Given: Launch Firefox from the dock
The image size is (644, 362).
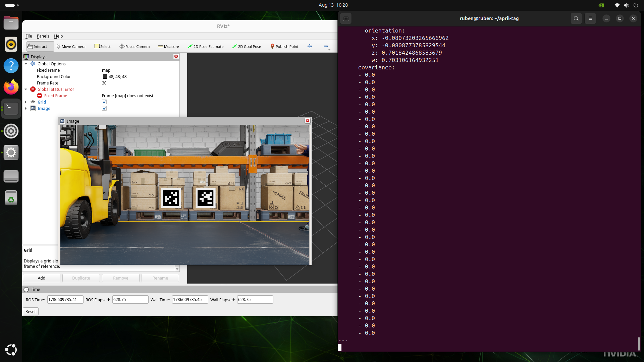Looking at the screenshot, I should (x=11, y=87).
